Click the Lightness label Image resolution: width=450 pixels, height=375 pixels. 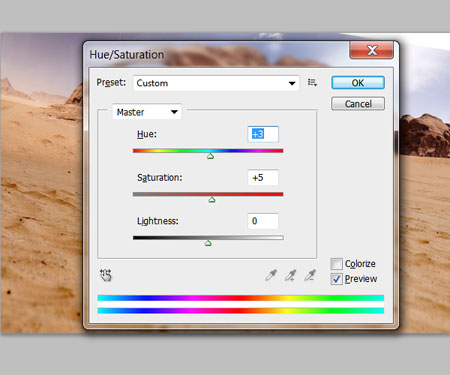[x=158, y=221]
